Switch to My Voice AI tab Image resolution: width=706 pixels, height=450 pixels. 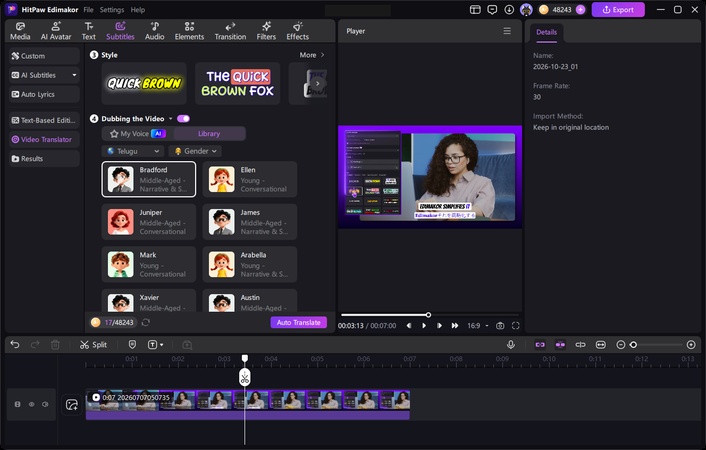click(x=138, y=134)
